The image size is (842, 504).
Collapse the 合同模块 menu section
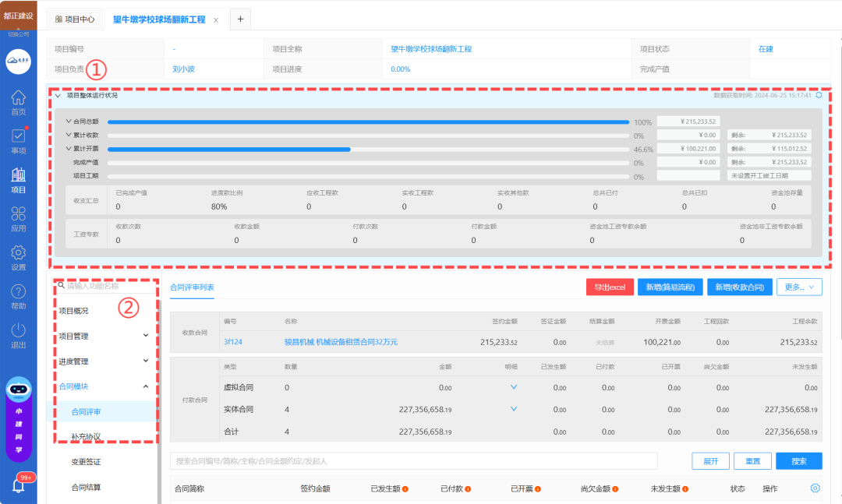pos(146,386)
